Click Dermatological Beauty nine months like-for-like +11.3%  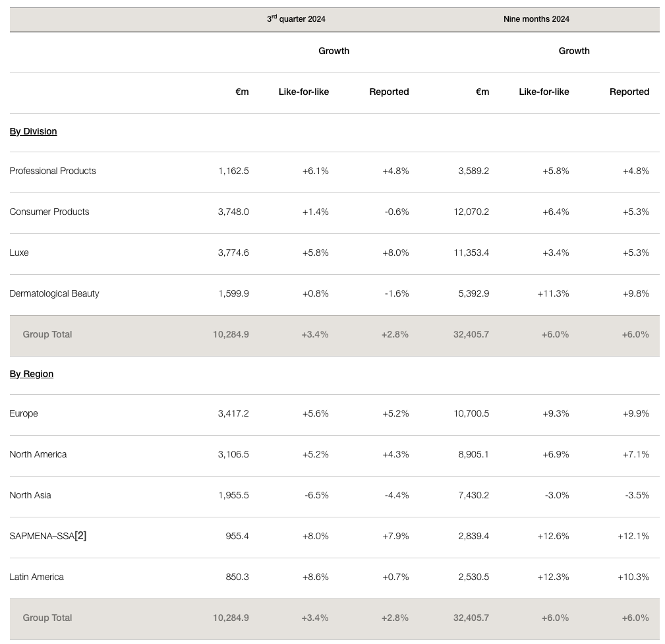pyautogui.click(x=553, y=293)
